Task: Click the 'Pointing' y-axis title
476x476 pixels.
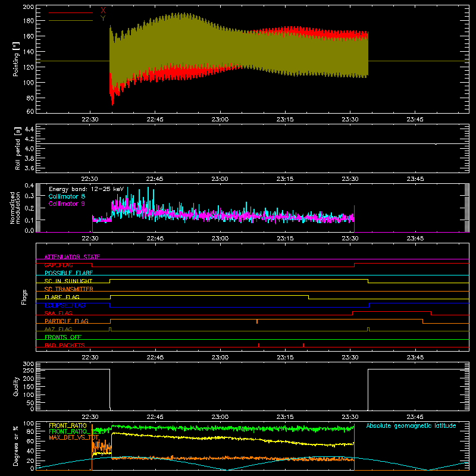Action: [16, 59]
